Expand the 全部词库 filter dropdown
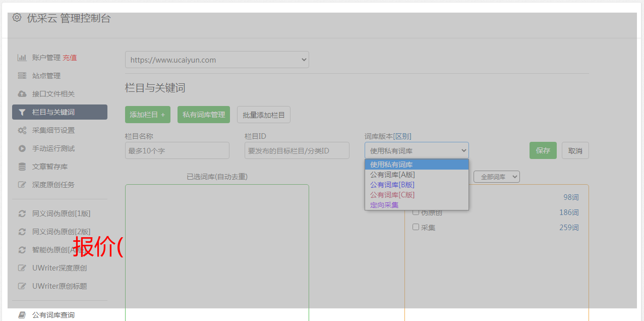 click(496, 177)
